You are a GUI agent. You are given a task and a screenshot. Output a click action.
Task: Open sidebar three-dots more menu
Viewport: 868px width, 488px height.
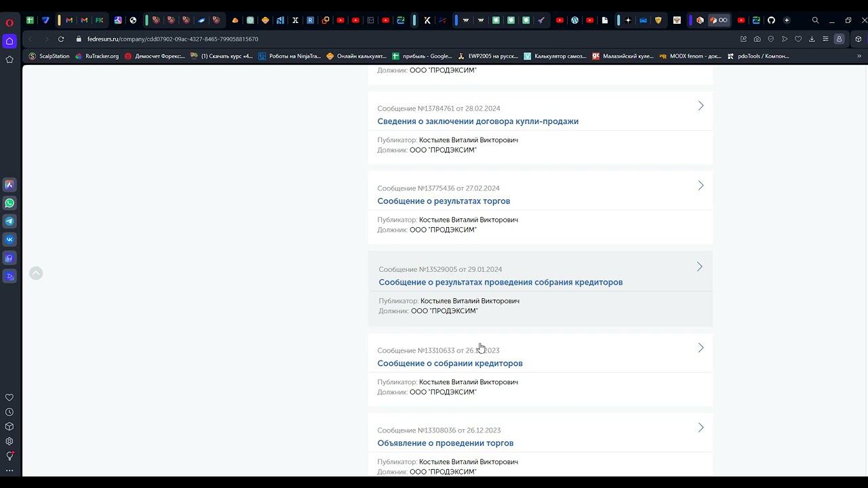point(9,470)
